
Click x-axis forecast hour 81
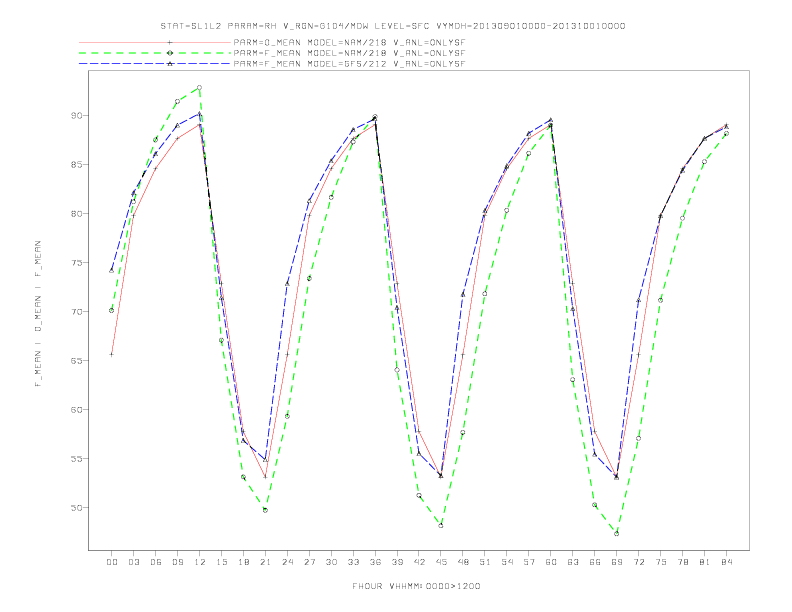(x=705, y=562)
